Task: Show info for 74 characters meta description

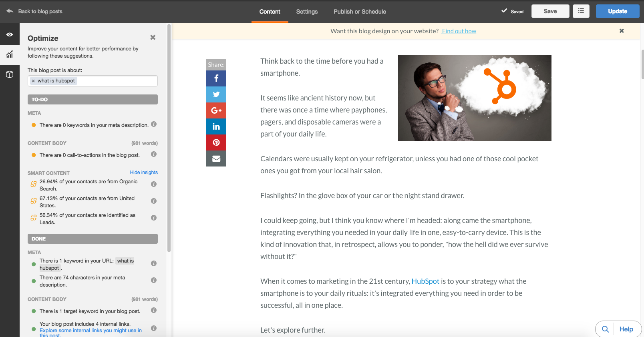Action: pos(154,280)
